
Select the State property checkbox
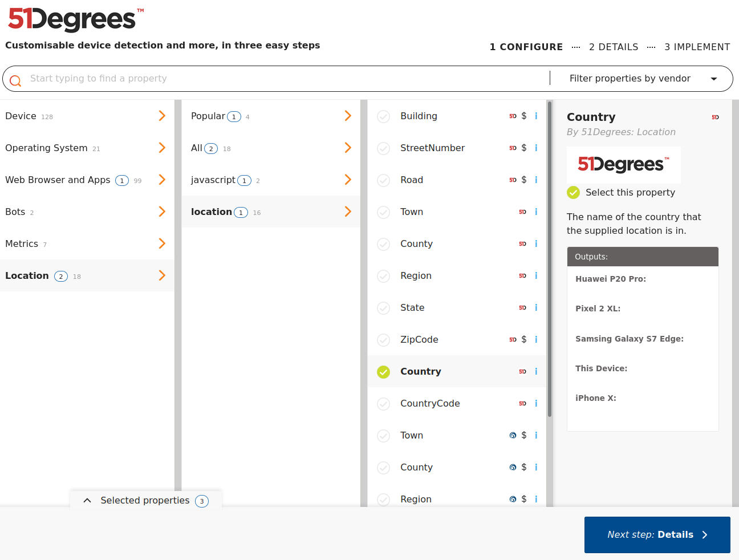click(384, 308)
